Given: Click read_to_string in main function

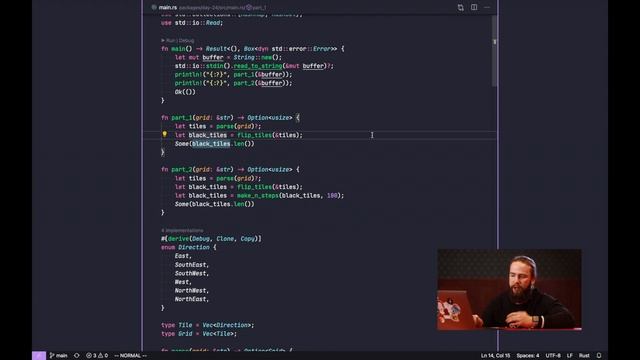Looking at the screenshot, I should [x=258, y=66].
